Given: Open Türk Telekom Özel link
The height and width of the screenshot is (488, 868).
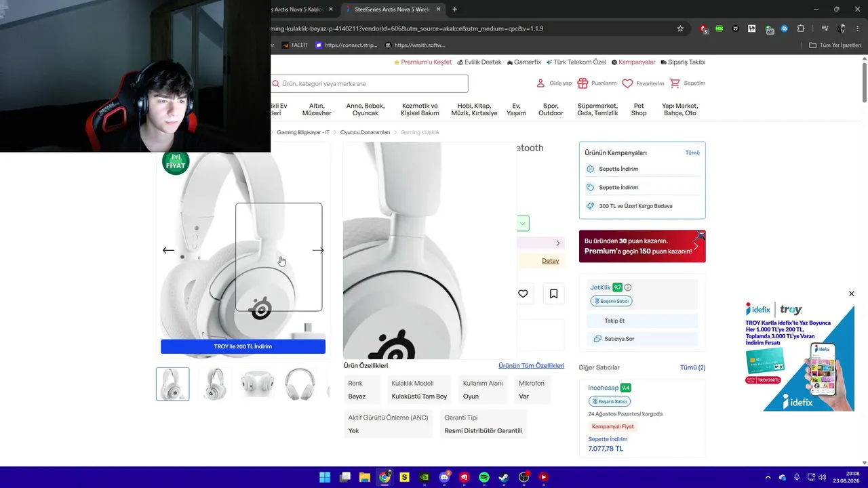Looking at the screenshot, I should click(576, 62).
